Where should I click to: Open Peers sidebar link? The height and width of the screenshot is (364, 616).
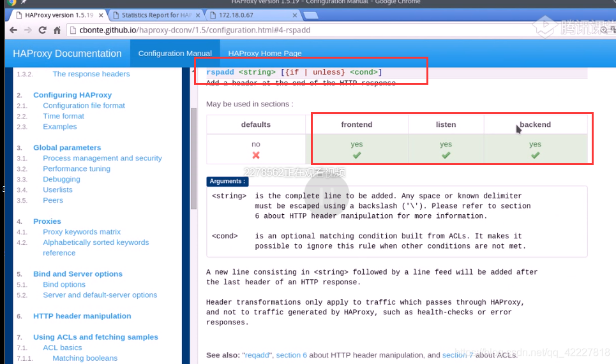[52, 200]
